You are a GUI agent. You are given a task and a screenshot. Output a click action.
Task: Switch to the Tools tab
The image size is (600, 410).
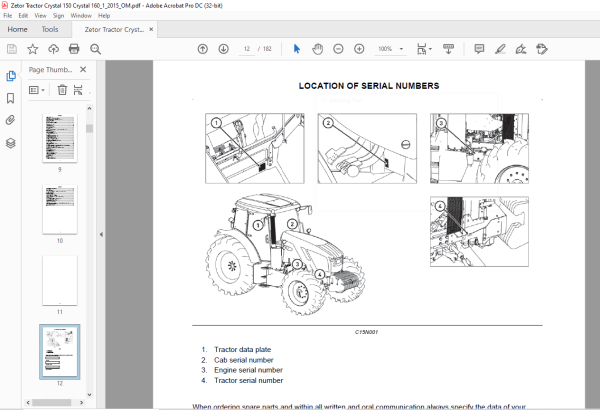point(50,29)
